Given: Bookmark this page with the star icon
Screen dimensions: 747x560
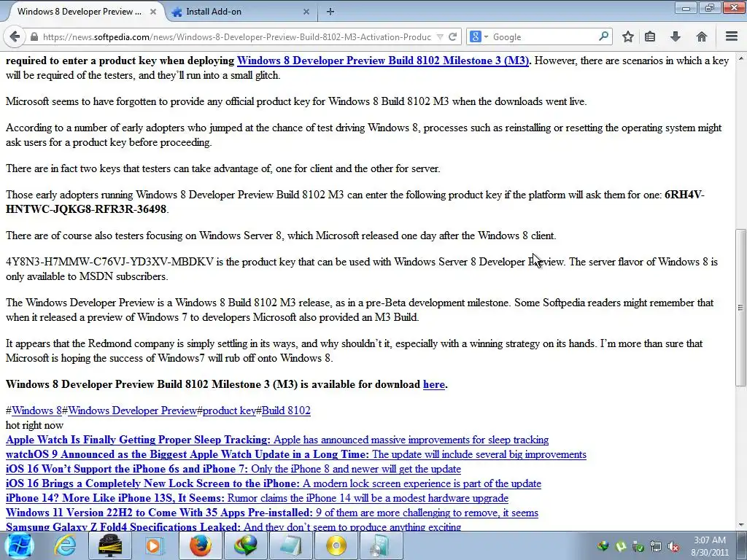Looking at the screenshot, I should [628, 36].
